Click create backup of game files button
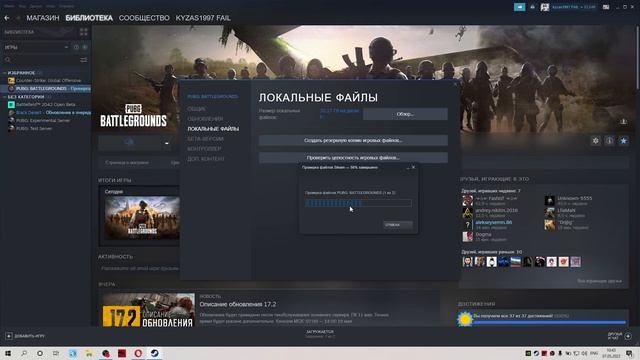The width and height of the screenshot is (640, 360). [x=353, y=140]
